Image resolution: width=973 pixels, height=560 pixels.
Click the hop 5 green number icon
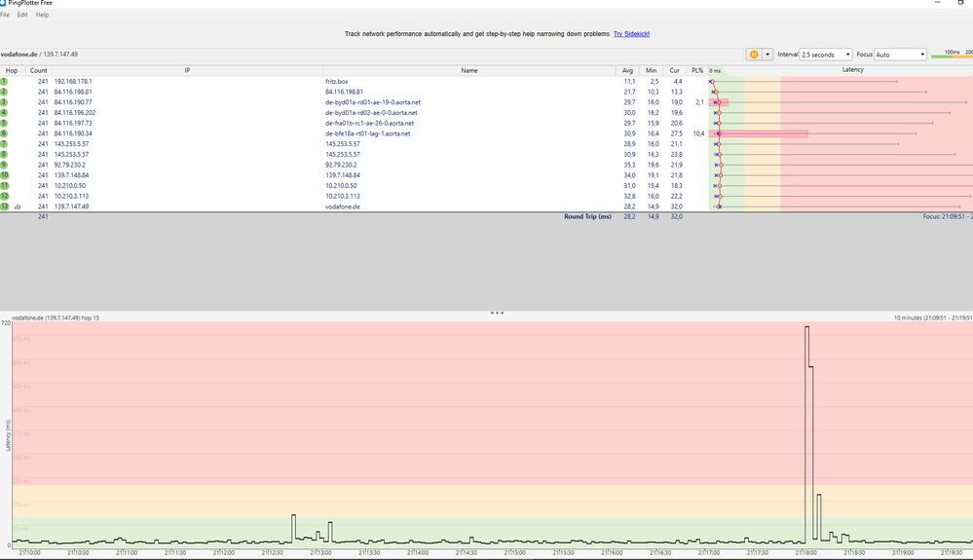(x=4, y=124)
